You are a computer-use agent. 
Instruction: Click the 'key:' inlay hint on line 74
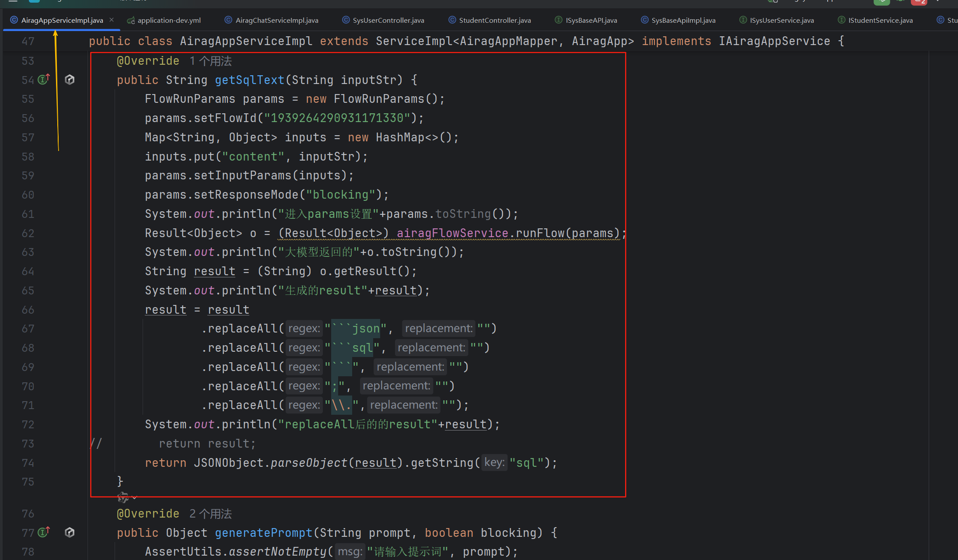point(494,462)
